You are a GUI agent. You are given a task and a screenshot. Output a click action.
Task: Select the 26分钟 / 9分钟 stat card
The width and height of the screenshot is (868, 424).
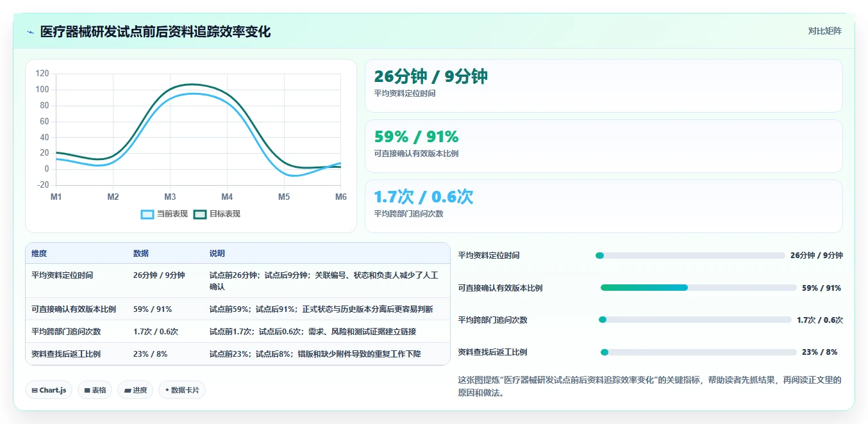coord(603,86)
